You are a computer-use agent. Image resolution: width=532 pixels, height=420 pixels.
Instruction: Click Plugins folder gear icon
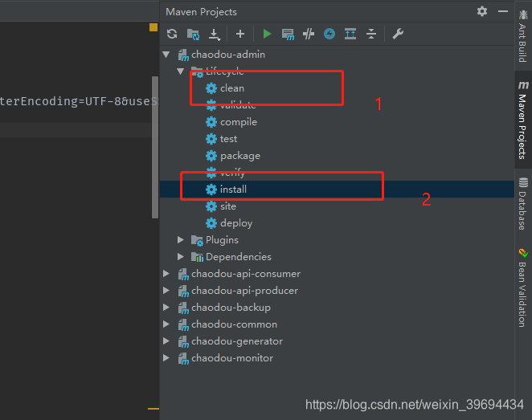(x=197, y=240)
